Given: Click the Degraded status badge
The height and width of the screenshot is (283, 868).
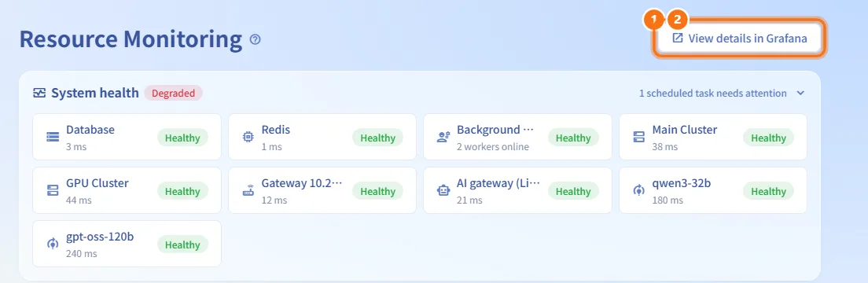Looking at the screenshot, I should pyautogui.click(x=173, y=93).
